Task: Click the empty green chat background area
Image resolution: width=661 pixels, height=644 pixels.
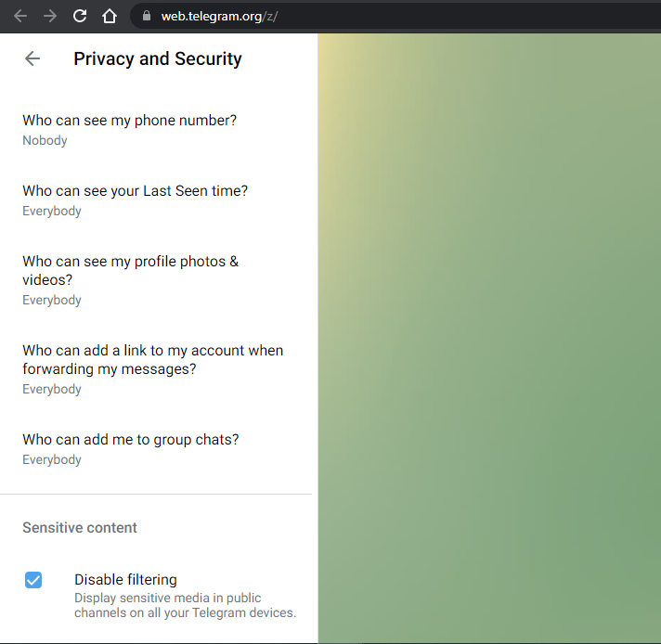Action: point(489,339)
